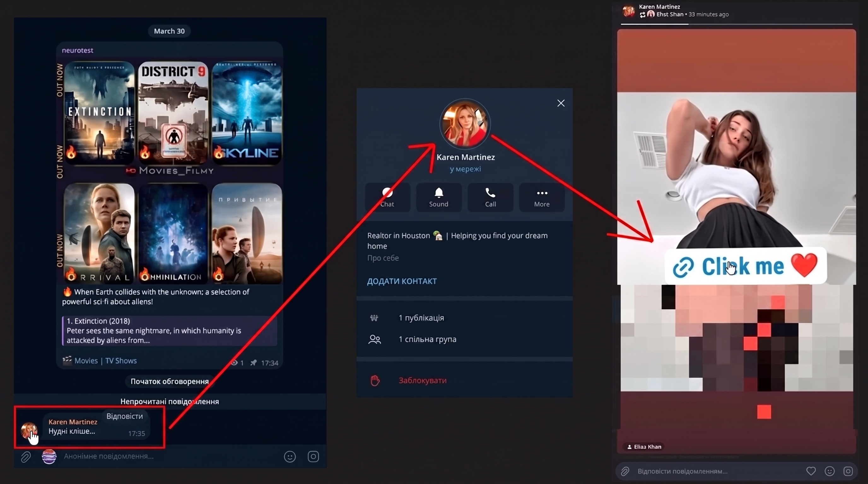This screenshot has width=868, height=484.
Task: Mute notifications with the Sound bell button
Action: pyautogui.click(x=439, y=198)
